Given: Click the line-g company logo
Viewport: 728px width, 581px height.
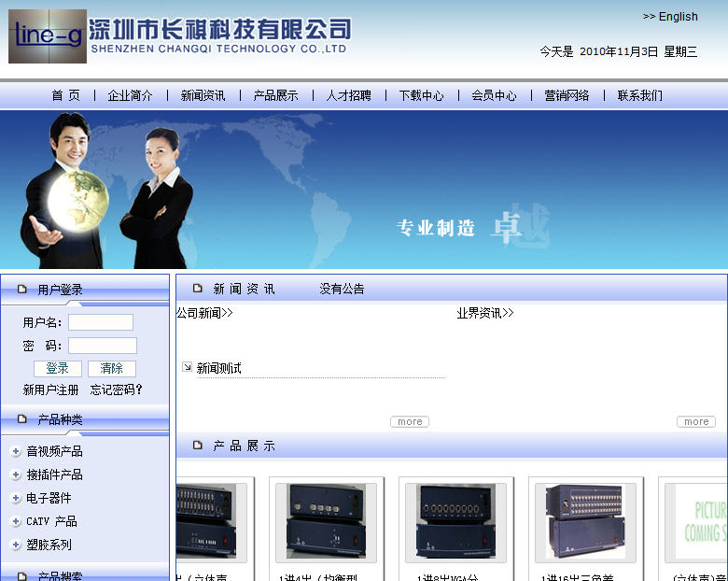Looking at the screenshot, I should (47, 36).
